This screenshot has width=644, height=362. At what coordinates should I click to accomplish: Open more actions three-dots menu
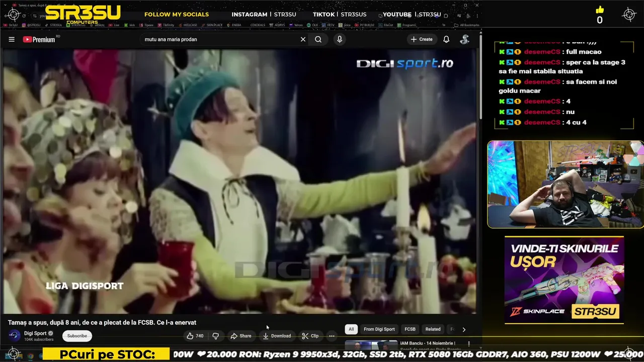click(x=332, y=336)
